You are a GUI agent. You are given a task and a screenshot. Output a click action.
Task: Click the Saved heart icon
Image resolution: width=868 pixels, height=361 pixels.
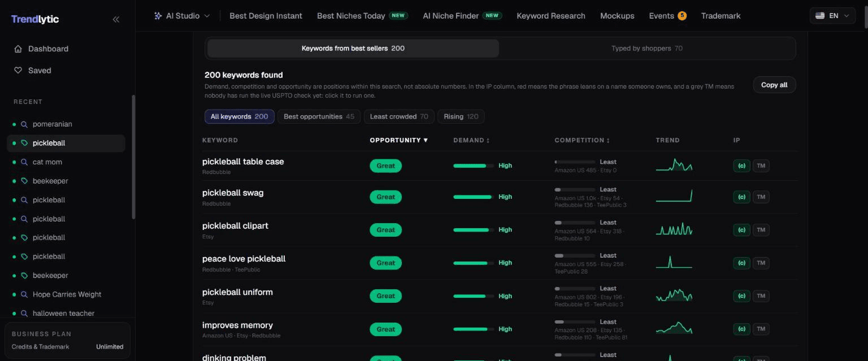coord(18,71)
